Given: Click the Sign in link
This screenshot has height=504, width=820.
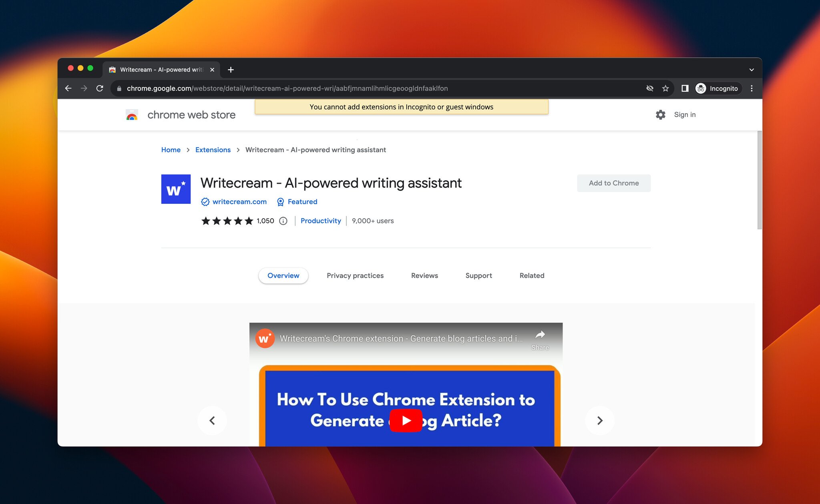Looking at the screenshot, I should pos(684,114).
